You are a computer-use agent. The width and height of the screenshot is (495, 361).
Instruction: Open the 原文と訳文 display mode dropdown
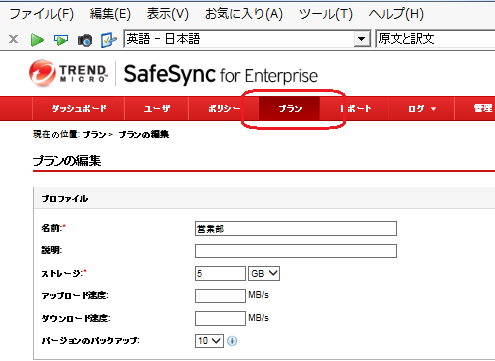(435, 39)
